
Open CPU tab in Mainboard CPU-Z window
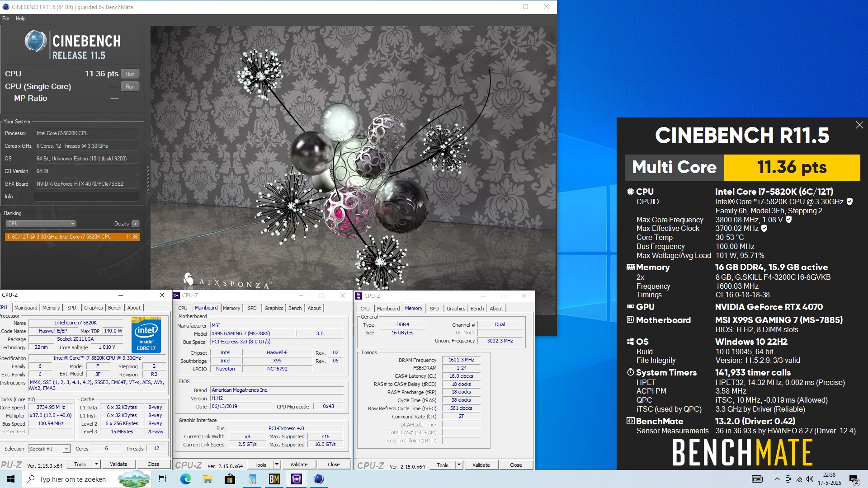coord(183,308)
